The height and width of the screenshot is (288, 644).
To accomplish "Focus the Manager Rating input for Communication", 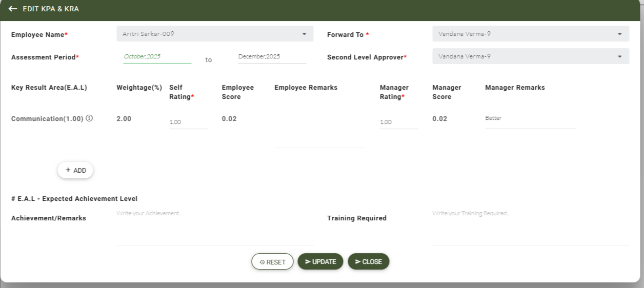I will click(399, 122).
